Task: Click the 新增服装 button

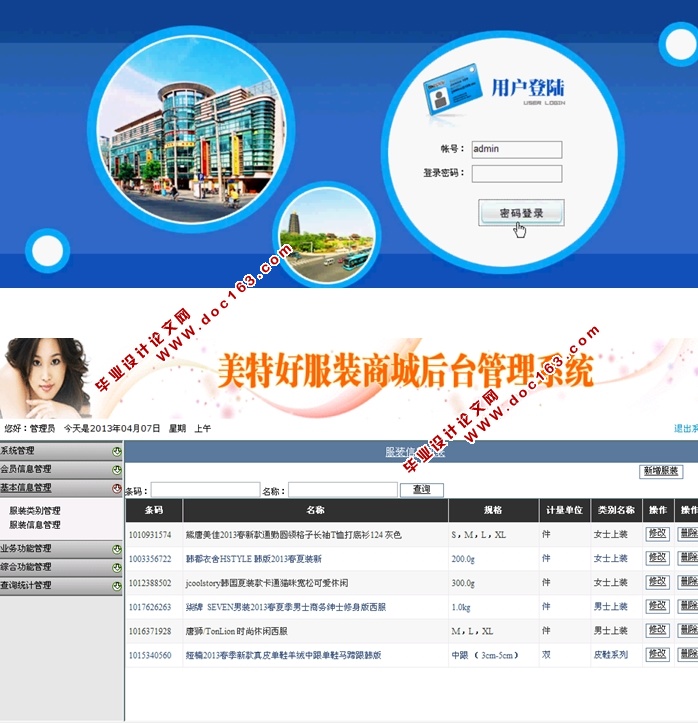Action: pos(661,471)
